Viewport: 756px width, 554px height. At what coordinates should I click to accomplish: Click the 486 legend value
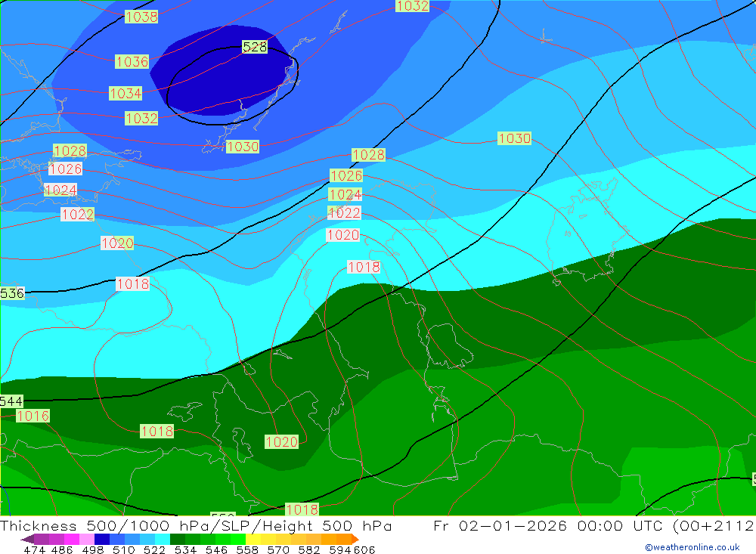62,549
